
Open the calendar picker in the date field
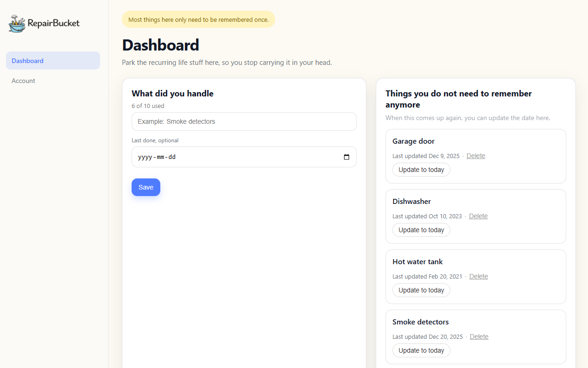(347, 157)
